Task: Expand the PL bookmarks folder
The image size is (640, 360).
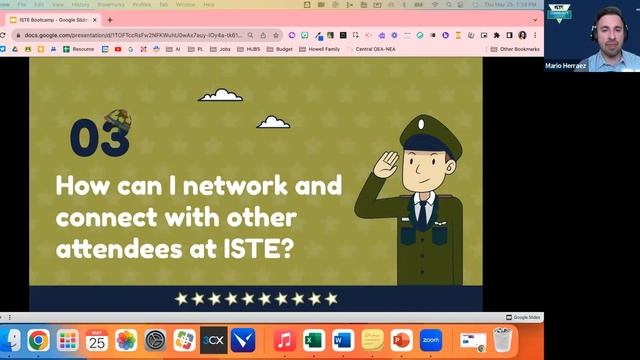Action: coord(196,49)
